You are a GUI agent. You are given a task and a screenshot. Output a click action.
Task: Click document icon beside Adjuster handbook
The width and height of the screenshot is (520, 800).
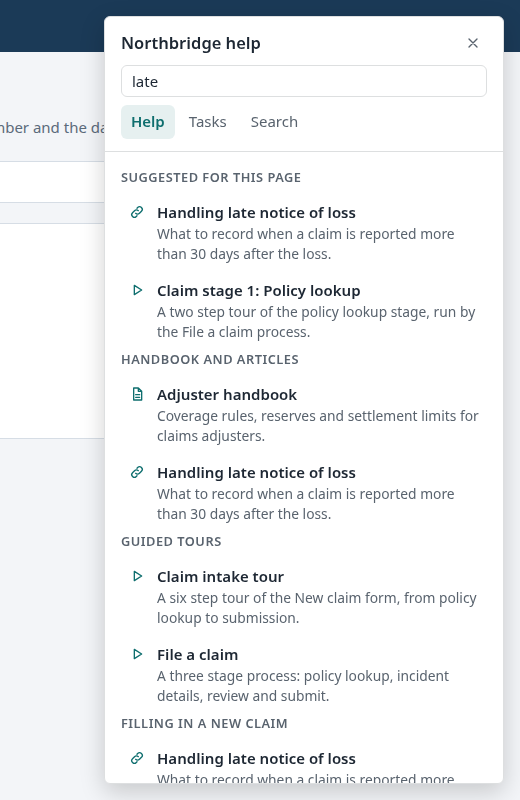[x=137, y=394]
